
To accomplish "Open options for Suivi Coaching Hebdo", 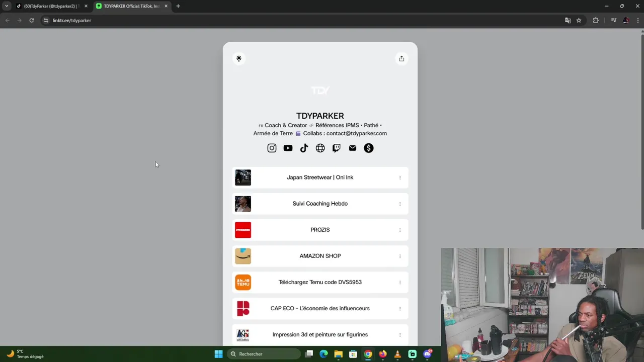I will [x=400, y=204].
